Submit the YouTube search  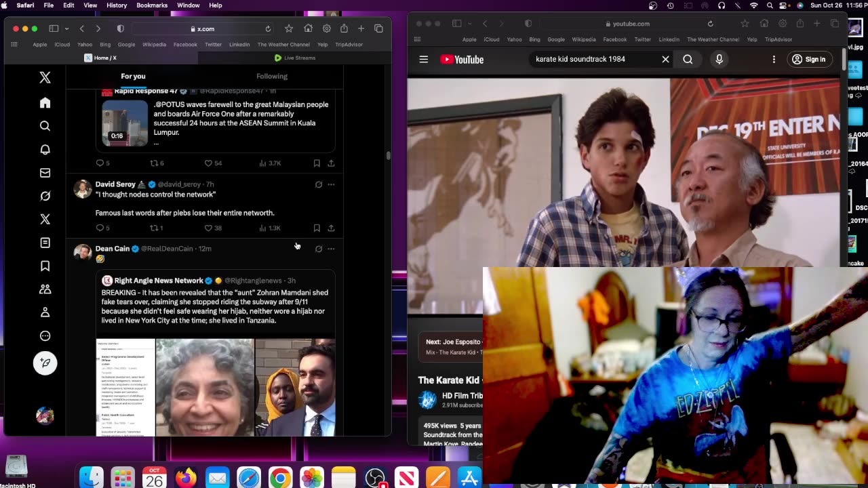pos(688,60)
